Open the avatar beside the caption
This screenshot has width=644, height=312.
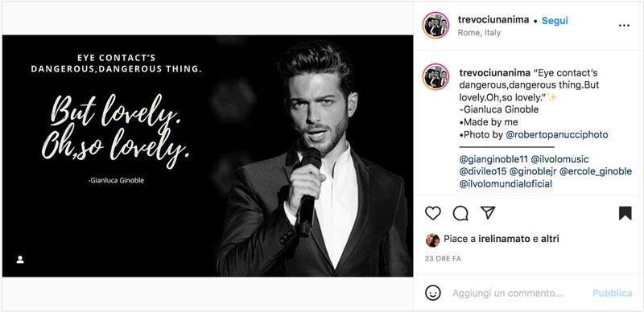coord(436,76)
